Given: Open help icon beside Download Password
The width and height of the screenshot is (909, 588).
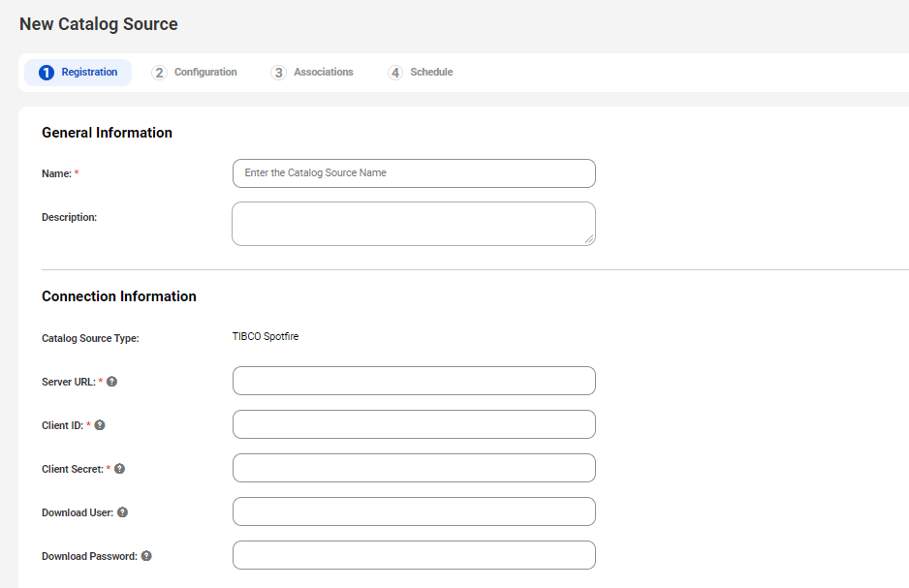Looking at the screenshot, I should (x=146, y=556).
